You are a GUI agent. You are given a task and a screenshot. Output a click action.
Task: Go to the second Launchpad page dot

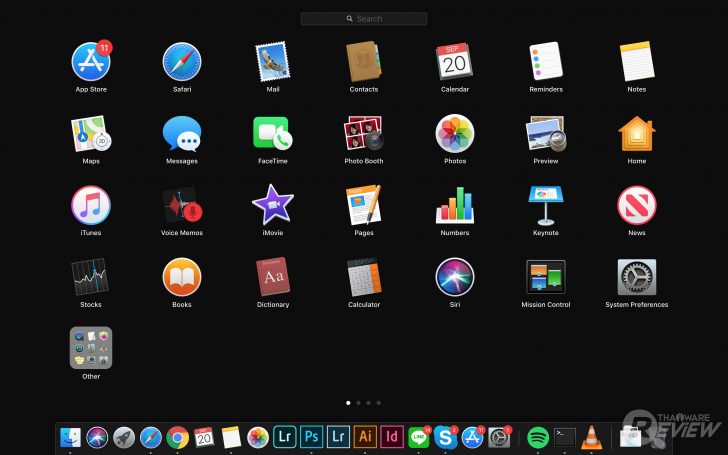pyautogui.click(x=358, y=403)
